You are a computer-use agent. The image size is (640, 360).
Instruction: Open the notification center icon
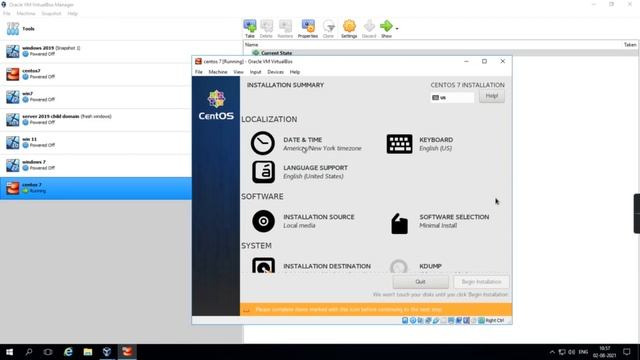627,351
